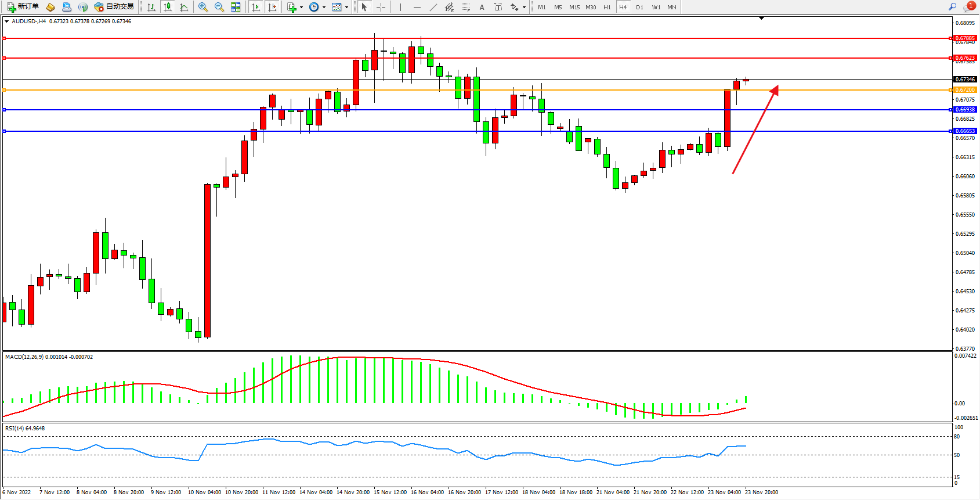Zoom out of the chart
This screenshot has width=980, height=500.
[219, 7]
